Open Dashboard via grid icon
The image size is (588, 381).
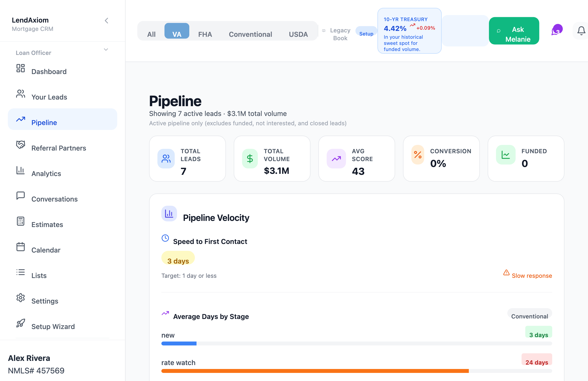click(21, 68)
